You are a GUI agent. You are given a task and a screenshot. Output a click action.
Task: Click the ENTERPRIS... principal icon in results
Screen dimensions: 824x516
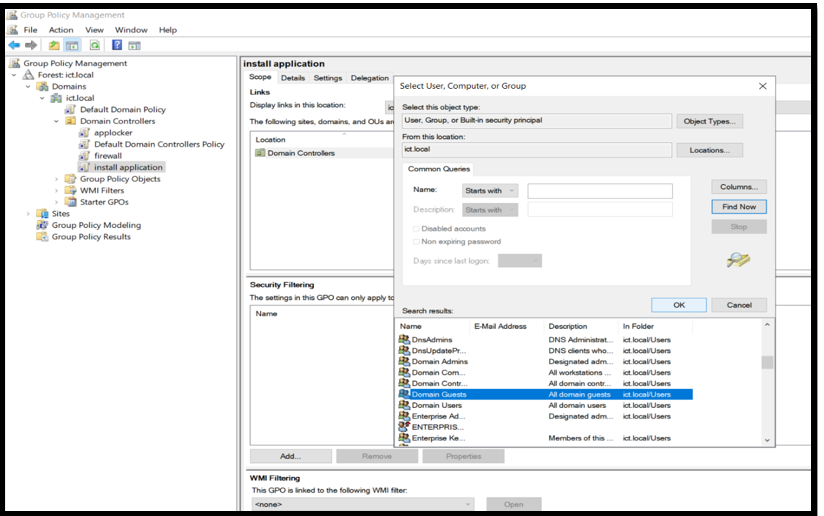click(404, 427)
